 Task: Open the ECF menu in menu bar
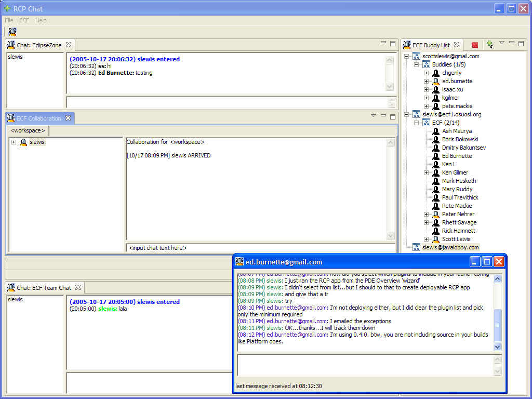point(24,20)
